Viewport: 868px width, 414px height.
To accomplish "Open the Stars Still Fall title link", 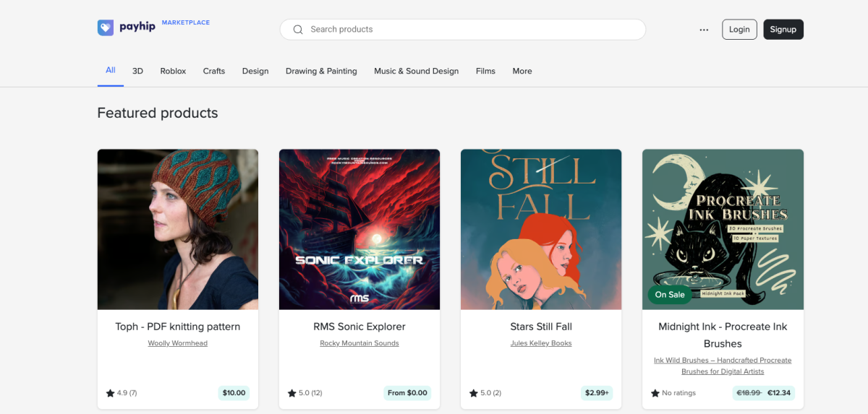I will pyautogui.click(x=541, y=327).
